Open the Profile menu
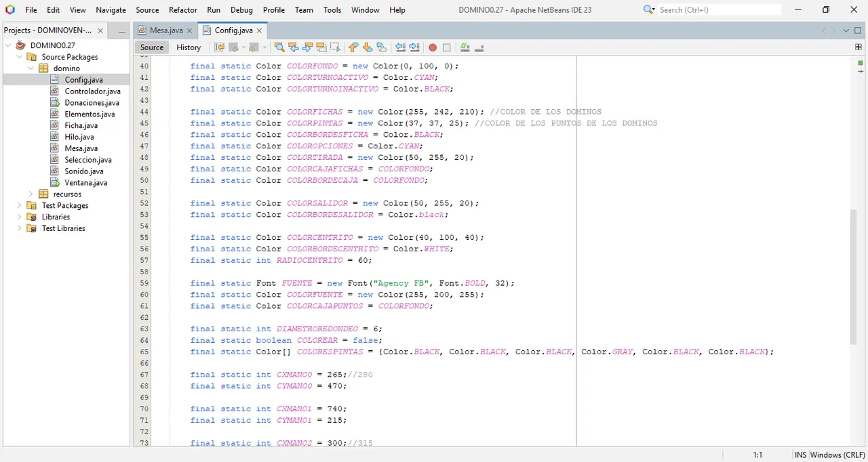 tap(274, 10)
